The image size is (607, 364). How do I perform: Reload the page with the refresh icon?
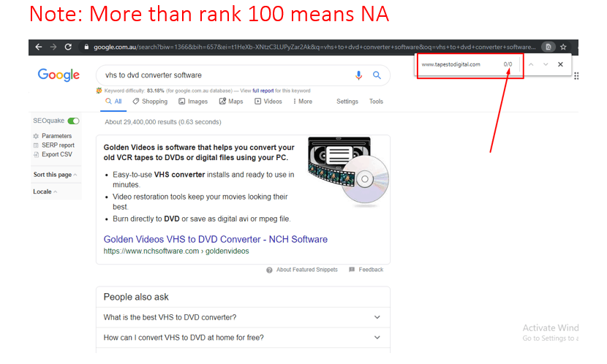(68, 47)
